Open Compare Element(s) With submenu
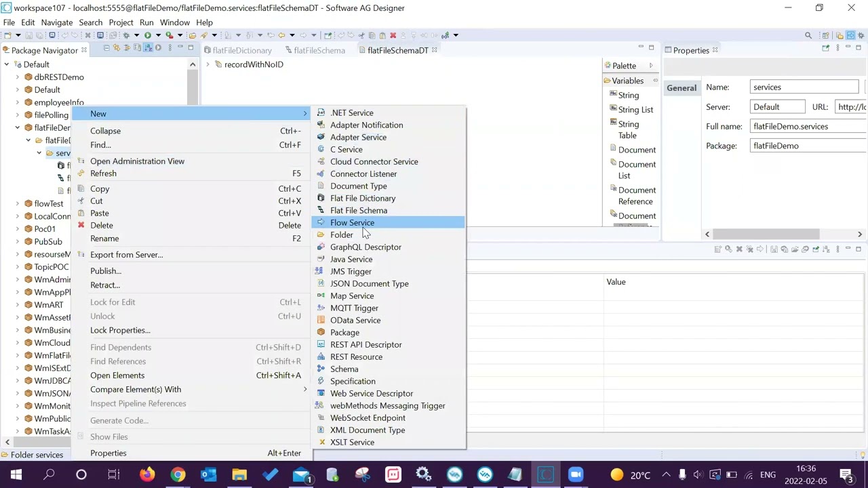 pyautogui.click(x=190, y=389)
